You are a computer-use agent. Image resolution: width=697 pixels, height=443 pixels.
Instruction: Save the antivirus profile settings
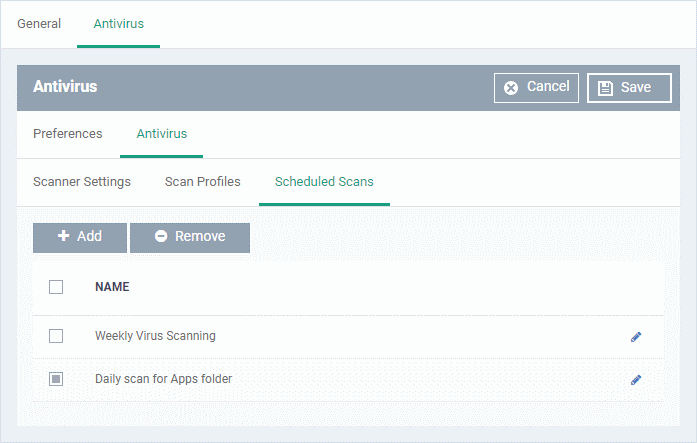tap(629, 88)
